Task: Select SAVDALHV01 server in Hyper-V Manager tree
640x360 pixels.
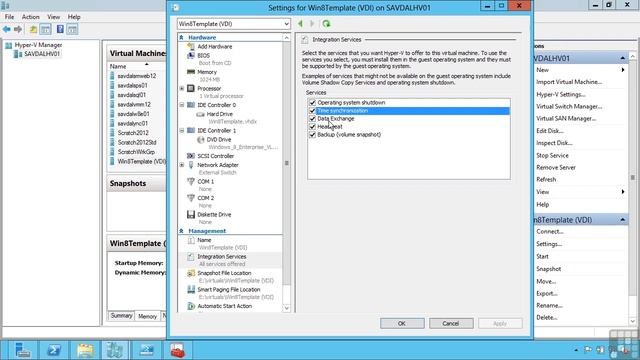Action: tap(42, 54)
